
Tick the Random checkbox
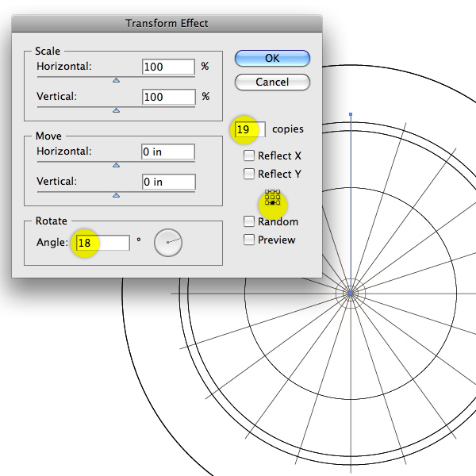point(249,221)
